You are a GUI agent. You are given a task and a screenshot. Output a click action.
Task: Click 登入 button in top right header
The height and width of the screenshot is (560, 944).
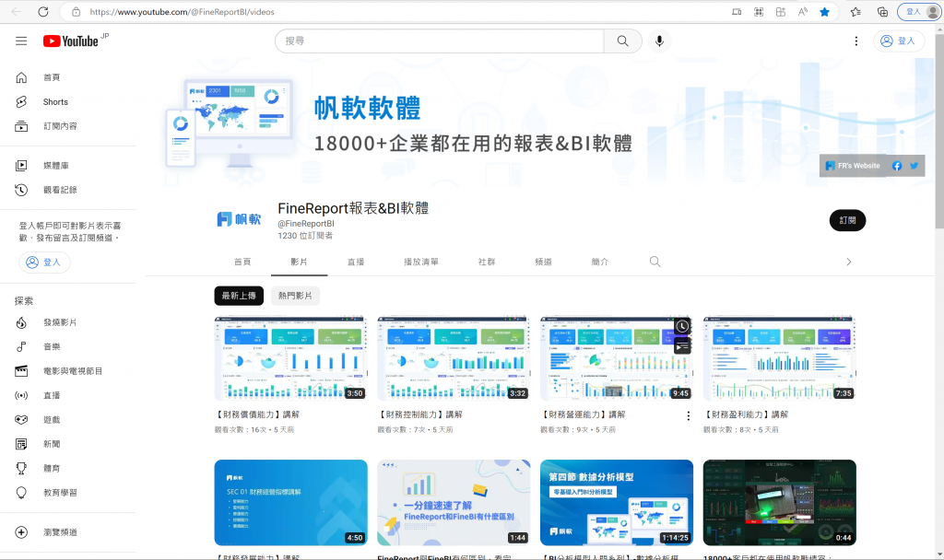click(899, 41)
